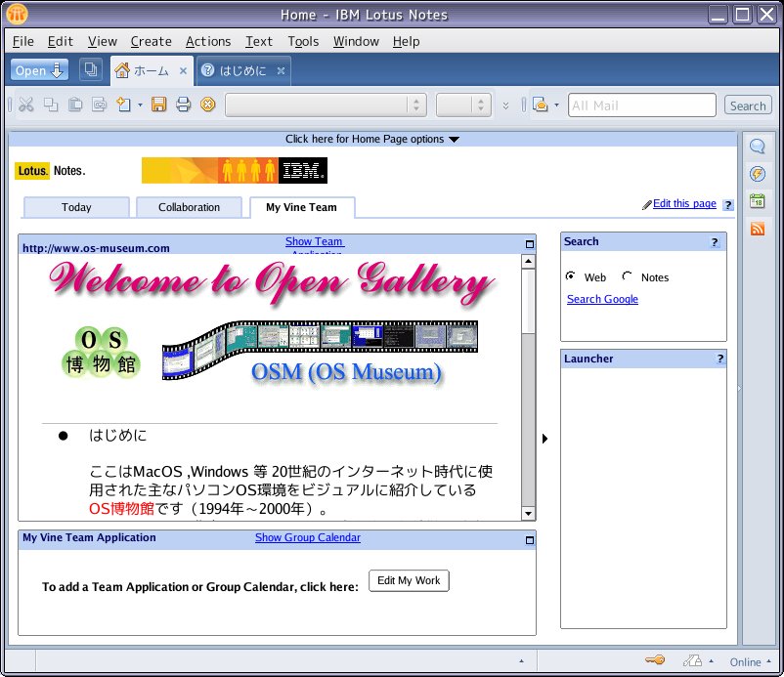Screen dimensions: 784x677
Task: Open the Actions menu
Action: coord(208,41)
